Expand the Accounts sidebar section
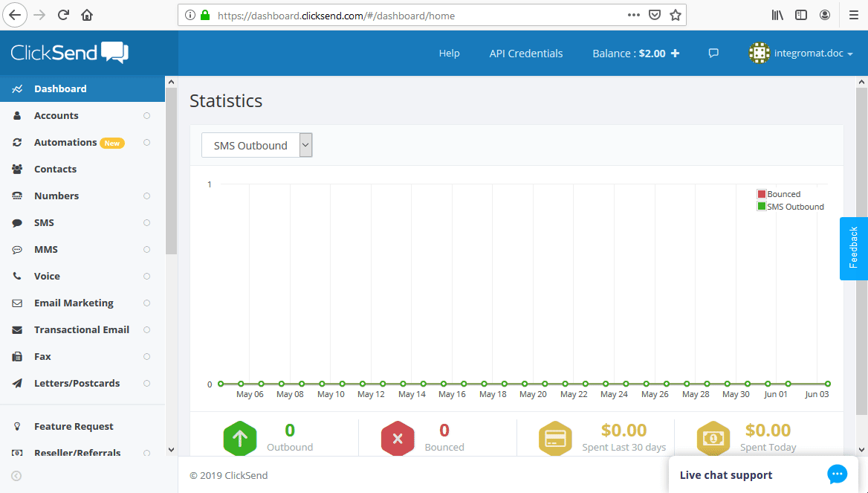 146,116
